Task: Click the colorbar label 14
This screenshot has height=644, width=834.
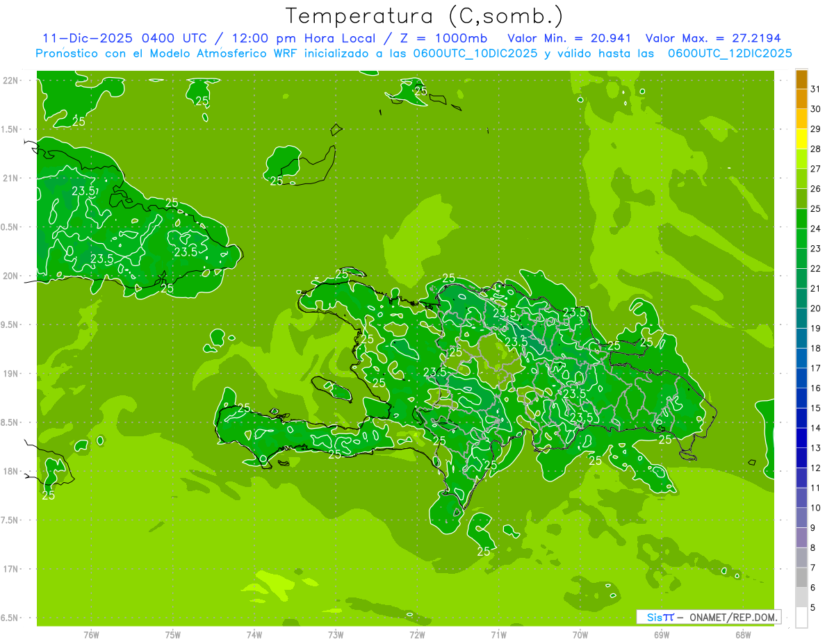Action: (815, 428)
